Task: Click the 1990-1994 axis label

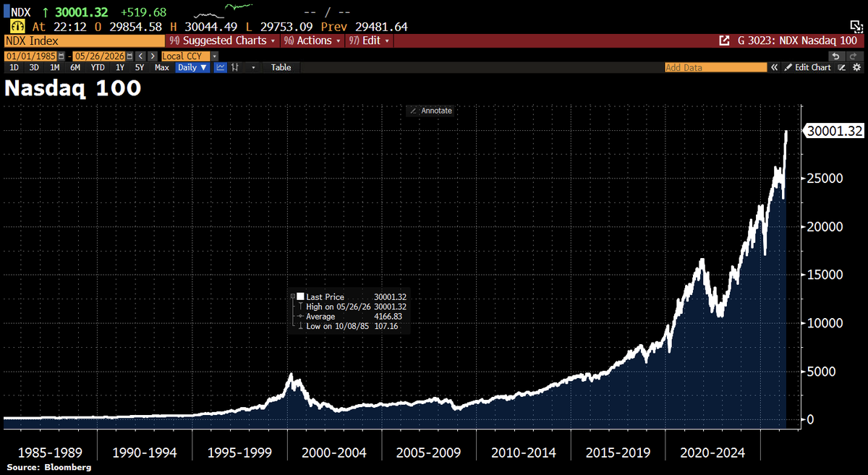Action: [145, 453]
